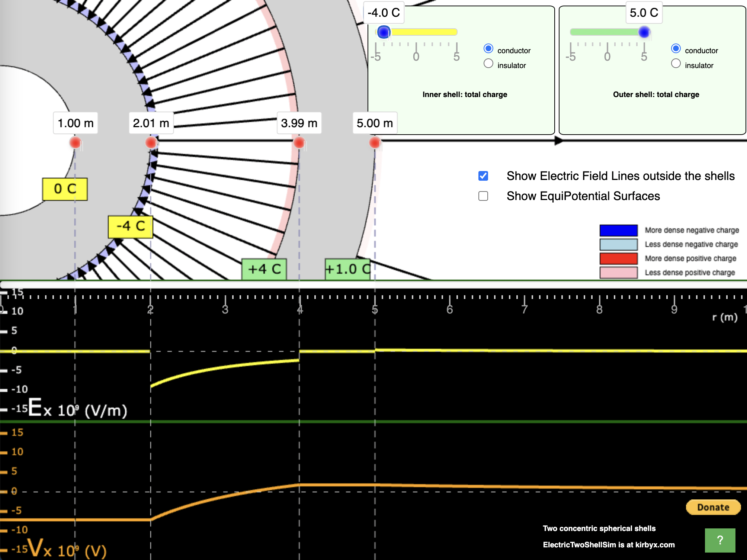Click the help question mark icon
Image resolution: width=747 pixels, height=560 pixels.
click(x=720, y=540)
